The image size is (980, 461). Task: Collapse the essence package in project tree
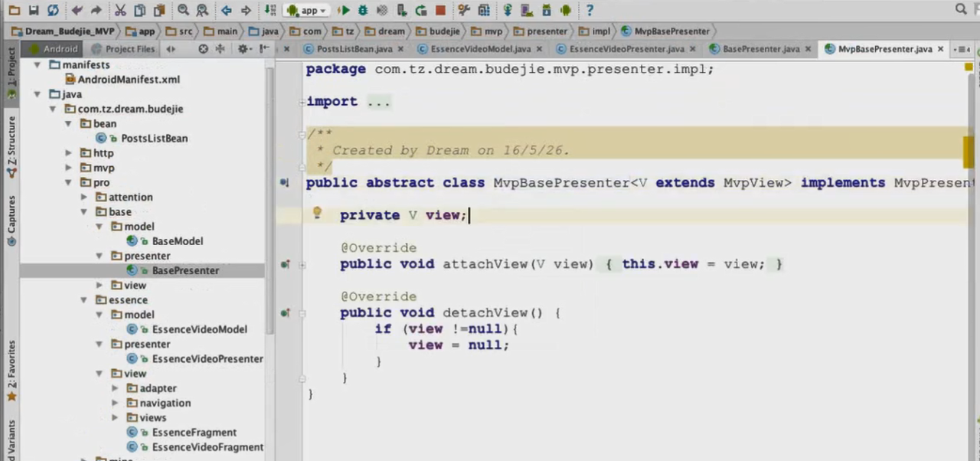(84, 300)
